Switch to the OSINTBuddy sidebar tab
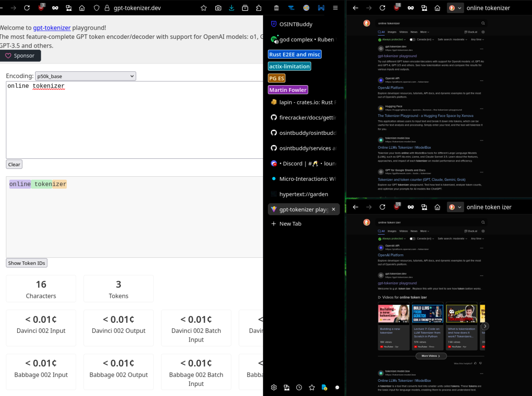Screen dimensions: 532x396 coord(304,24)
